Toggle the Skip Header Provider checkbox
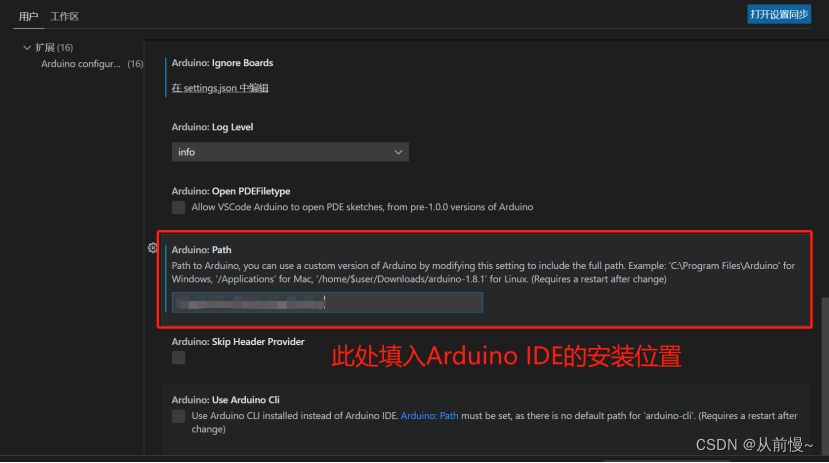 coord(179,358)
